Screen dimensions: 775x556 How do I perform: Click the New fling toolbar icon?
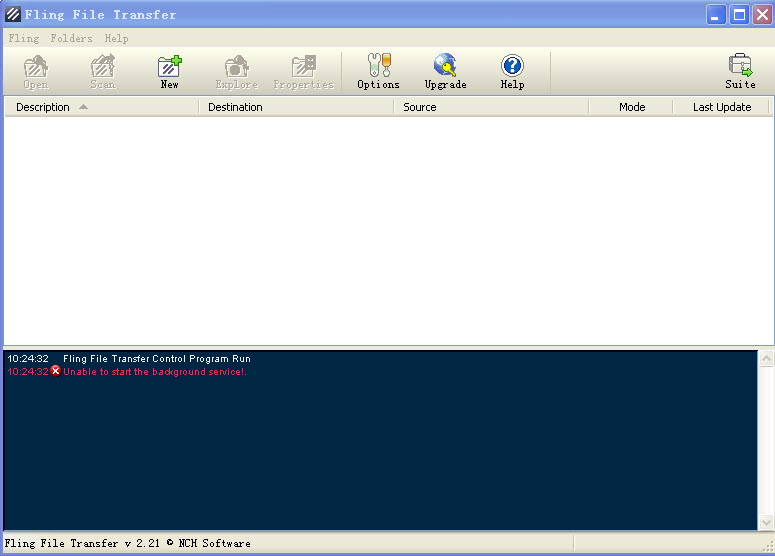170,72
